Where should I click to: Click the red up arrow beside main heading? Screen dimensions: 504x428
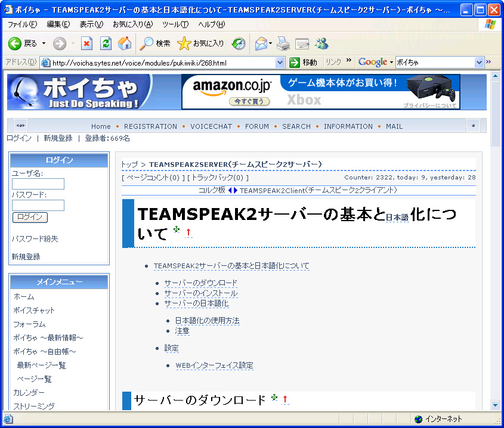(x=188, y=232)
